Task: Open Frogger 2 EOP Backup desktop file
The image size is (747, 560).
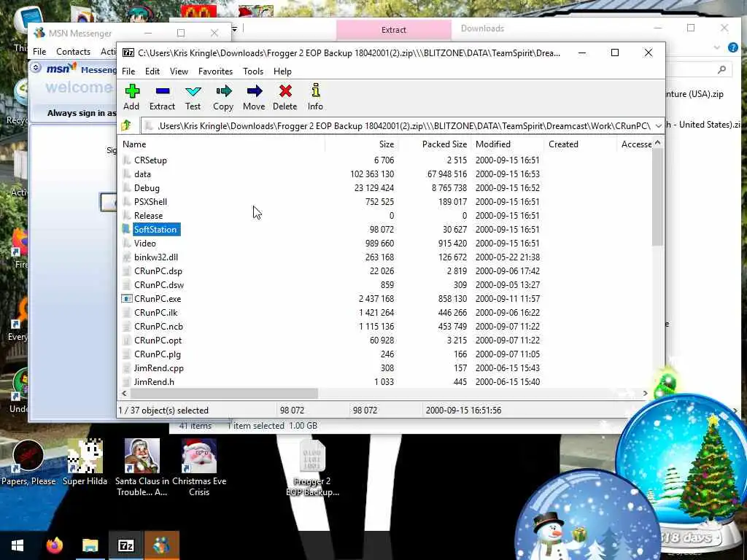Action: 312,468
